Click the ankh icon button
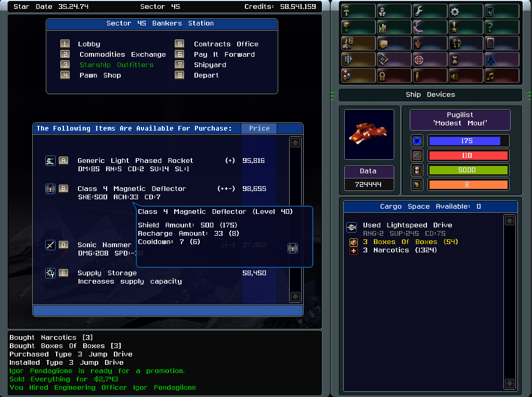The width and height of the screenshot is (532, 397). pos(359,11)
